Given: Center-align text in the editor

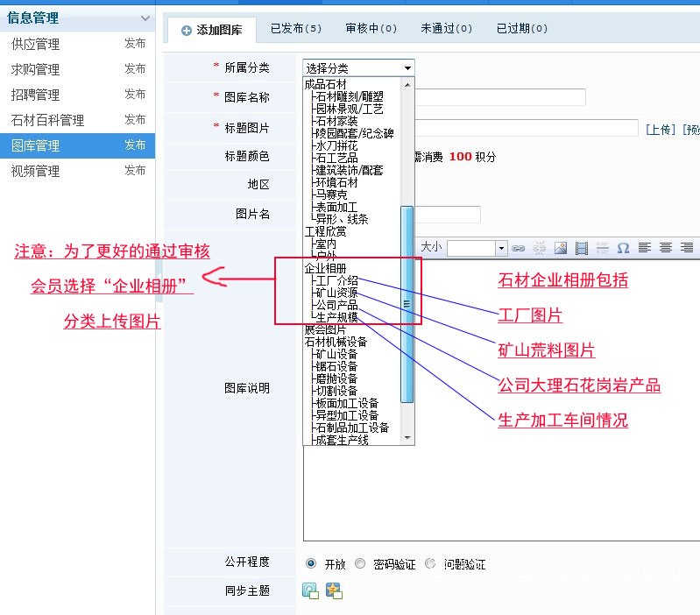Looking at the screenshot, I should (666, 248).
